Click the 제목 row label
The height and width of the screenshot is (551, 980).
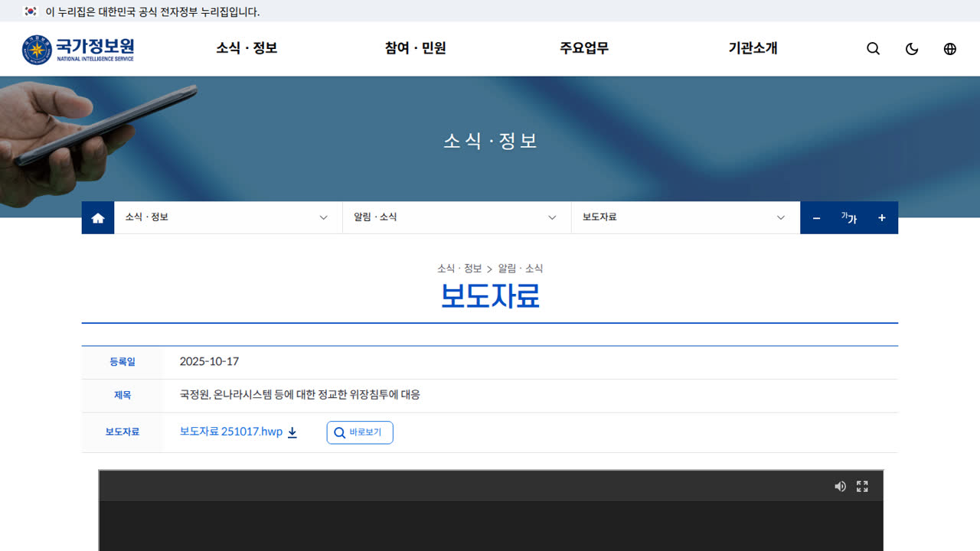[122, 396]
